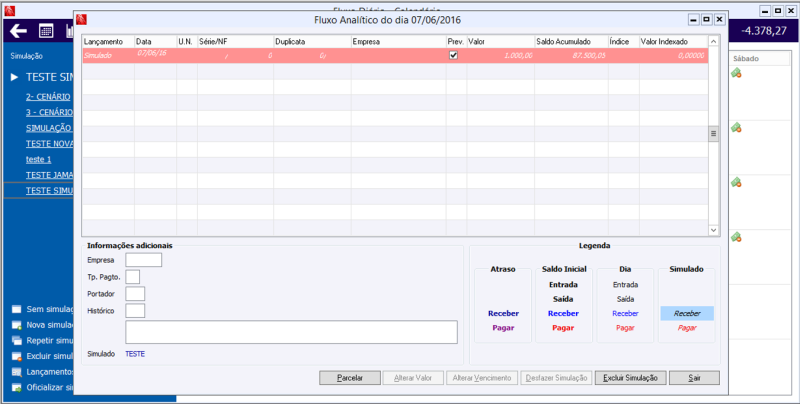
Task: Maximize the Fluxo Analítico dialog
Action: click(x=706, y=19)
